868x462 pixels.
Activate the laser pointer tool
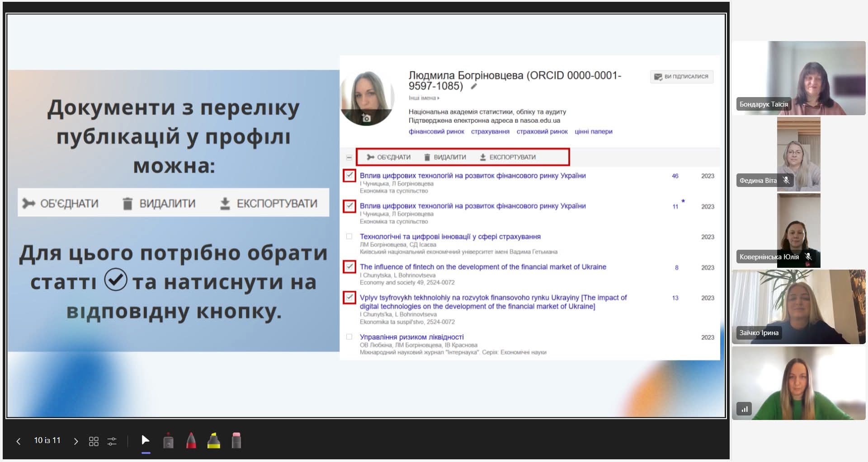pos(168,441)
